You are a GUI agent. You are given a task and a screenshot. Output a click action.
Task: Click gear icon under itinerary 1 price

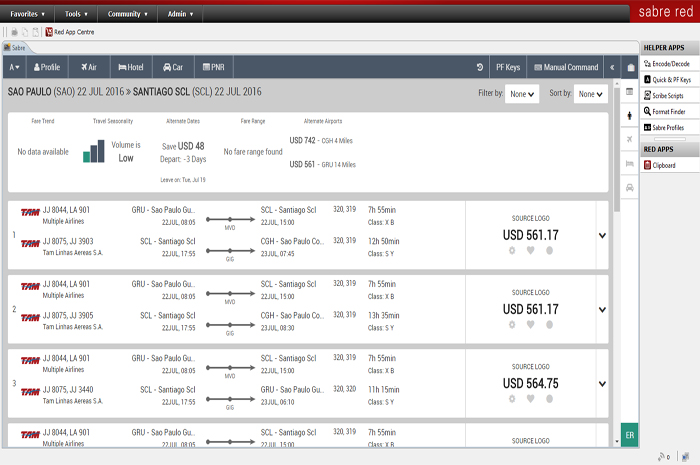pos(512,250)
